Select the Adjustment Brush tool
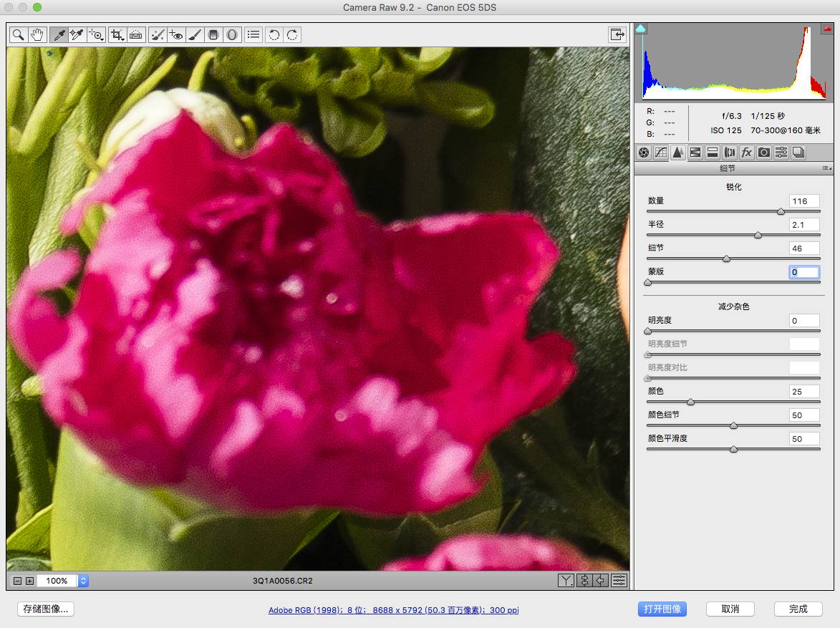This screenshot has height=628, width=840. tap(195, 35)
